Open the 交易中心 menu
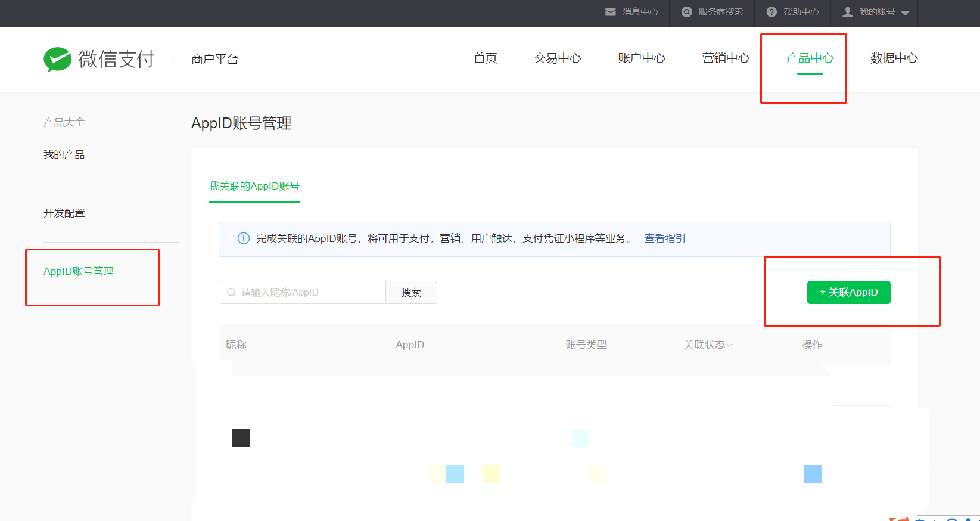 click(557, 58)
